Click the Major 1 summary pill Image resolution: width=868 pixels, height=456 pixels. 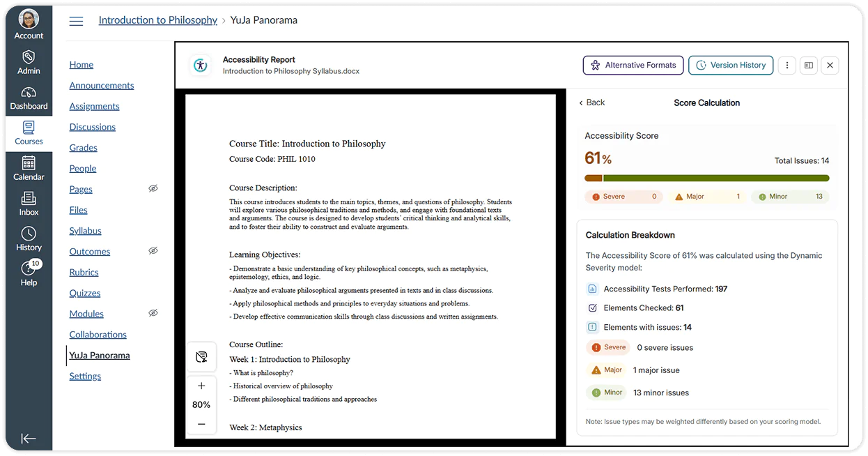click(706, 197)
